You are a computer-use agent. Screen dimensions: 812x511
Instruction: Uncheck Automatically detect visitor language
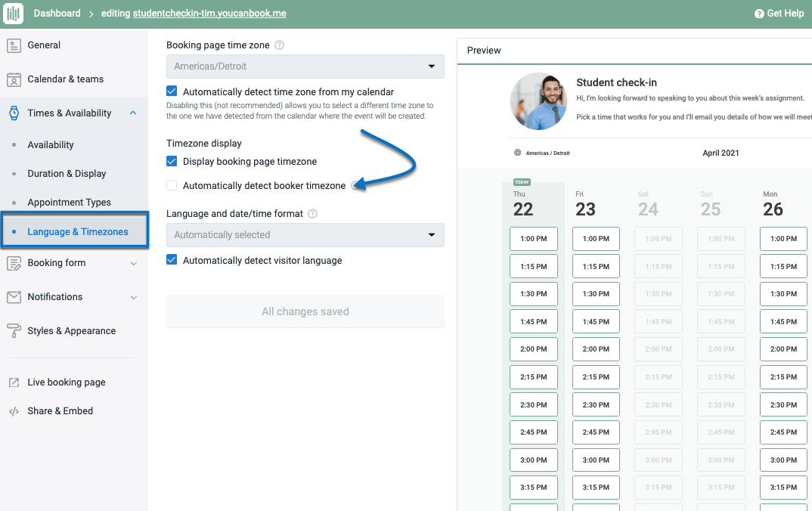(172, 259)
